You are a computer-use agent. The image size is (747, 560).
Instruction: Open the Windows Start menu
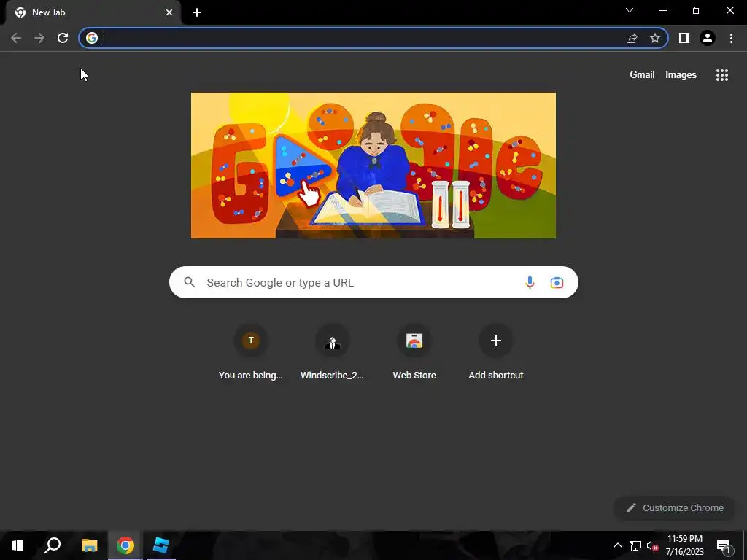[18, 545]
